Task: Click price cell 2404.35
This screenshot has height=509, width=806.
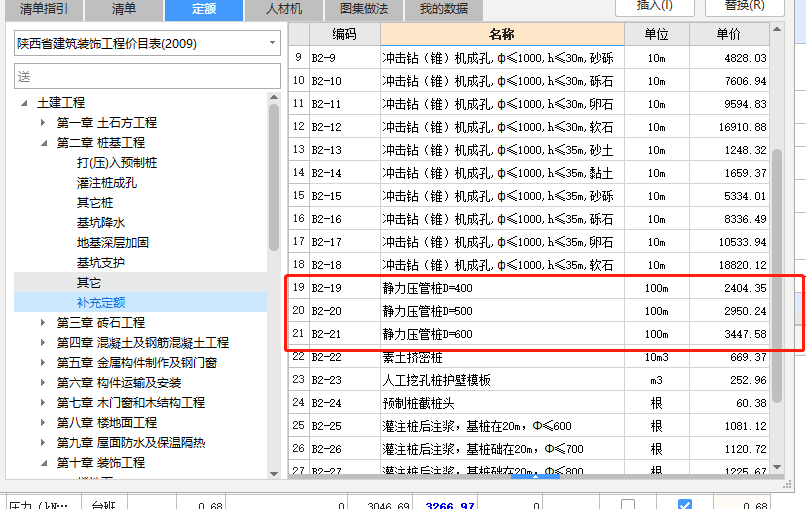Action: coord(729,288)
